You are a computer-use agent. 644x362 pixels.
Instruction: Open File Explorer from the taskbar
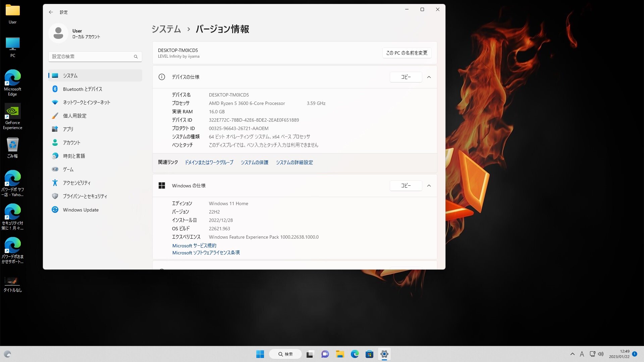[340, 354]
